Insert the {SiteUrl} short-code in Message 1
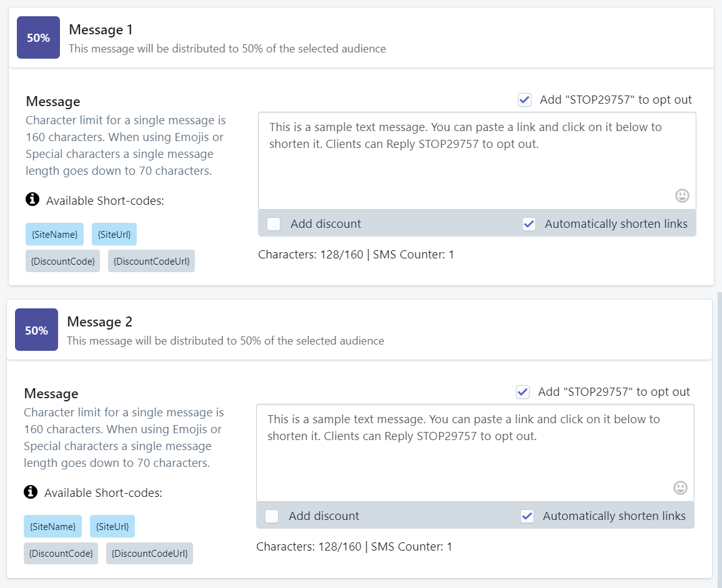This screenshot has height=588, width=722. (x=114, y=234)
